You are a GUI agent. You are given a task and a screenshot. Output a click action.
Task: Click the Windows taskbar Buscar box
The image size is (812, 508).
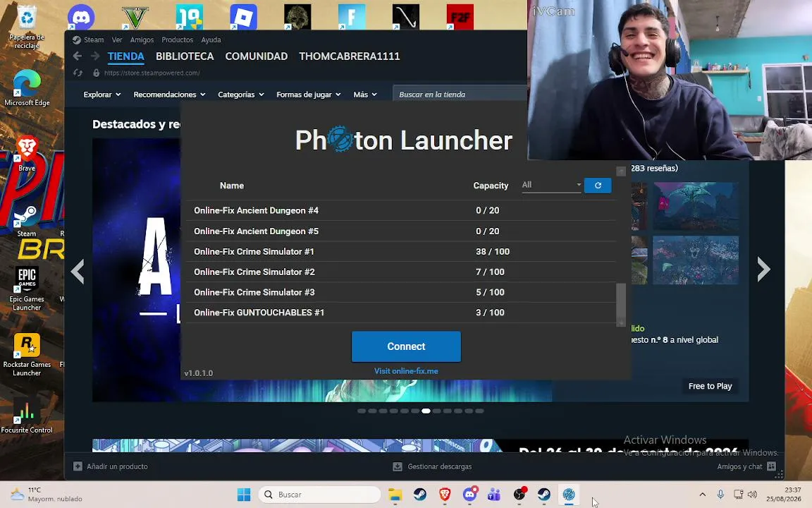tap(319, 495)
